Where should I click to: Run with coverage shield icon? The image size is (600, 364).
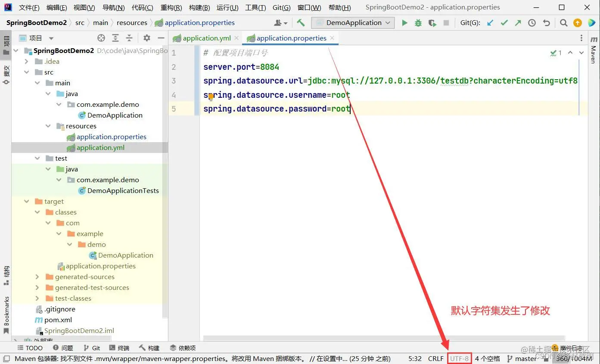pyautogui.click(x=432, y=23)
